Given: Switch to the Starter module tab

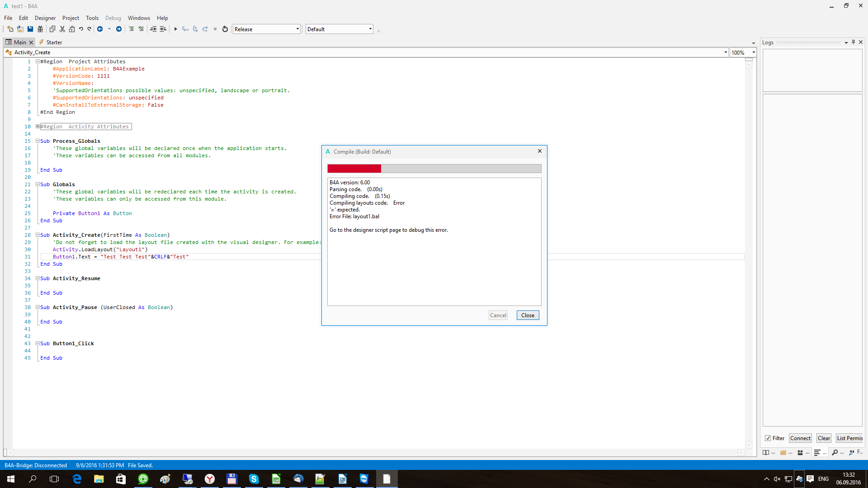Looking at the screenshot, I should tap(54, 42).
